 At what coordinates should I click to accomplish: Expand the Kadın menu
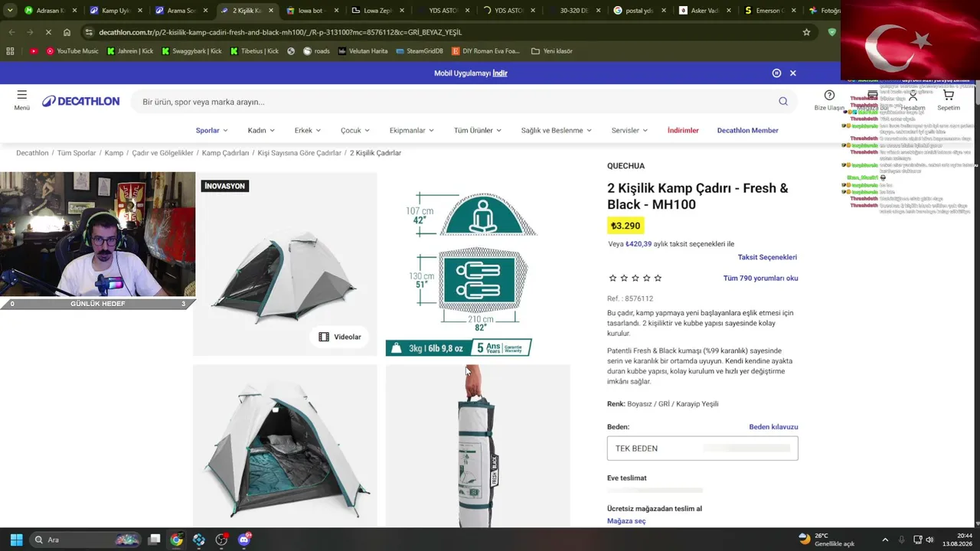pos(261,130)
